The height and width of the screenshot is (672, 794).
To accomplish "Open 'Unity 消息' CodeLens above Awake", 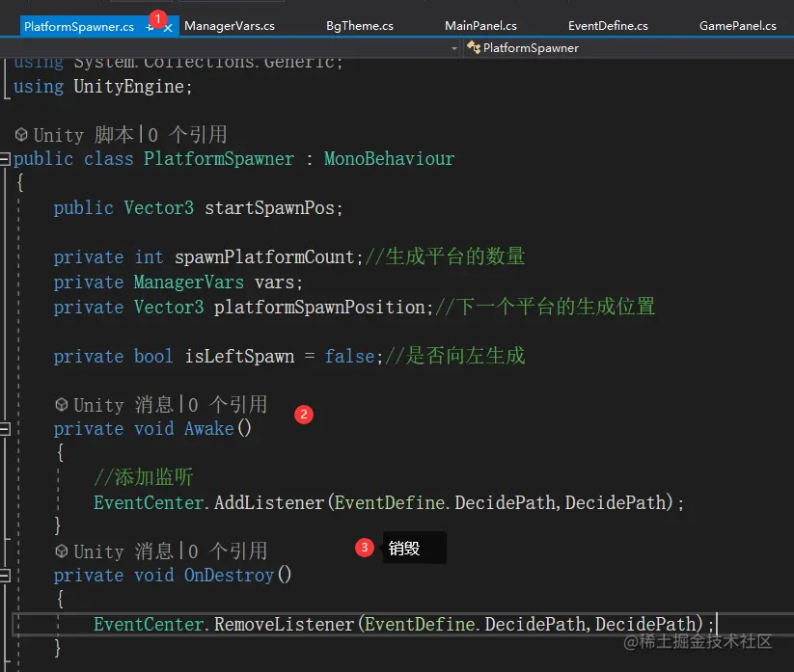I will 123,405.
